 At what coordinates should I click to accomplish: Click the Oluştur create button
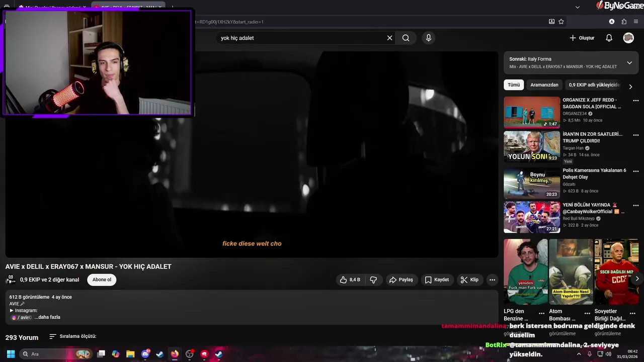pos(582,38)
